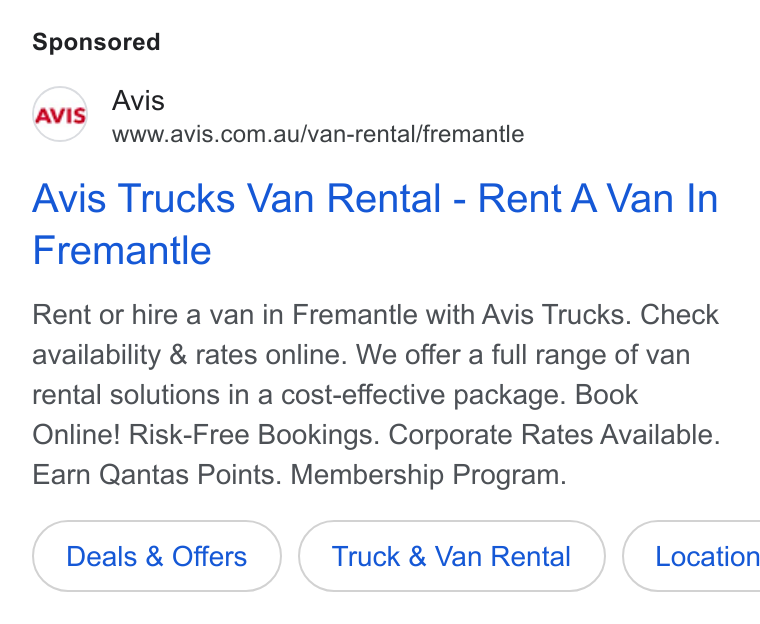Click the avis.com.au van-rental URL text
760x624 pixels.
coord(318,134)
